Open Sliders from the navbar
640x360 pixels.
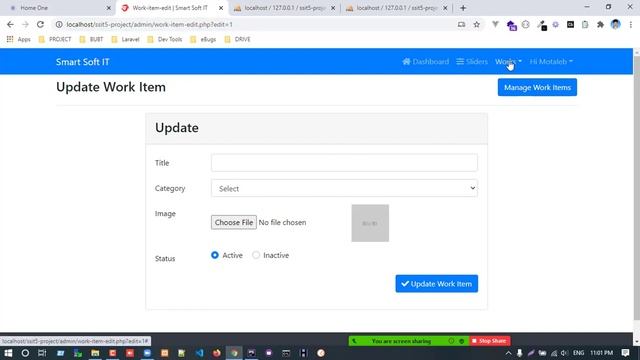click(x=472, y=62)
